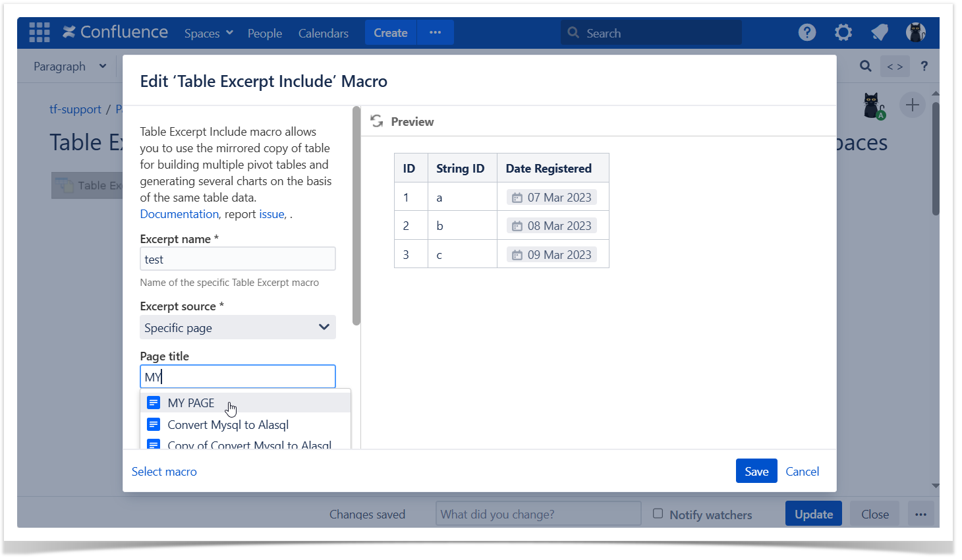Click the Save button in dialog
Image resolution: width=962 pixels, height=560 pixels.
[756, 471]
